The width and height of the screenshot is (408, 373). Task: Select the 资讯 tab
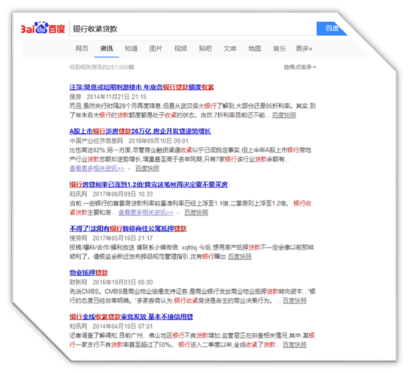pos(107,49)
